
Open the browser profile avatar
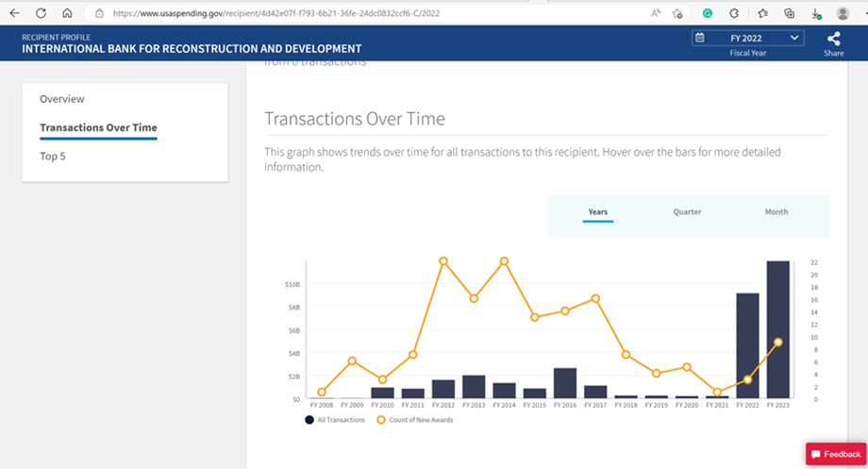tap(843, 13)
